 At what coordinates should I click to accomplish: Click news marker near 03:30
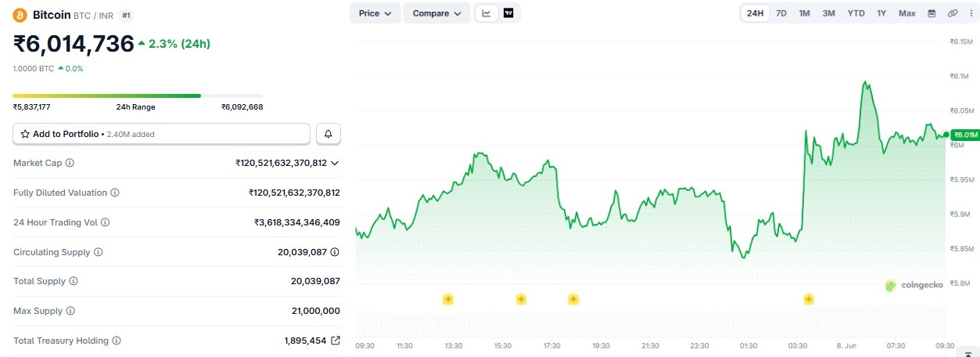[809, 299]
